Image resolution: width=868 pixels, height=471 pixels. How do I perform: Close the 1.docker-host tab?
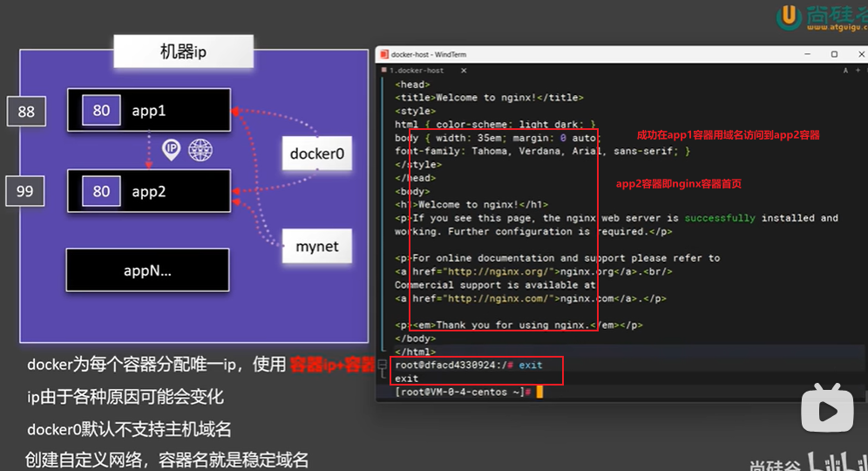point(464,71)
